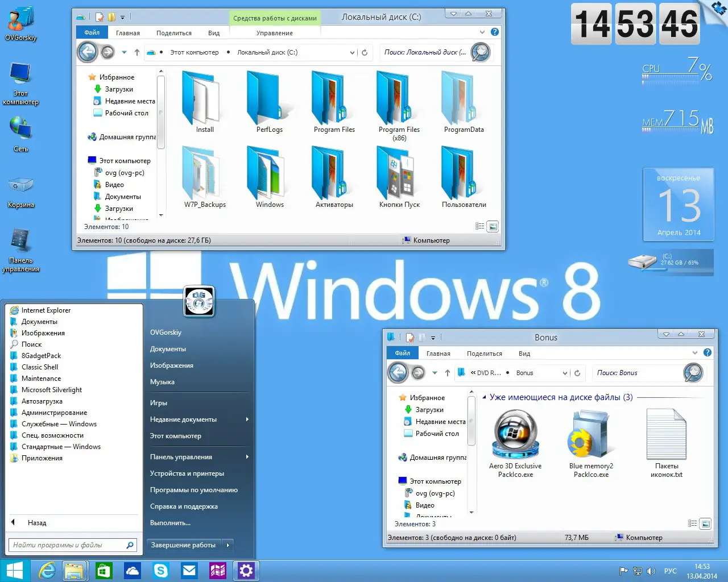Switch to large icons view in Local Disk C window
This screenshot has width=728, height=582.
(x=493, y=226)
